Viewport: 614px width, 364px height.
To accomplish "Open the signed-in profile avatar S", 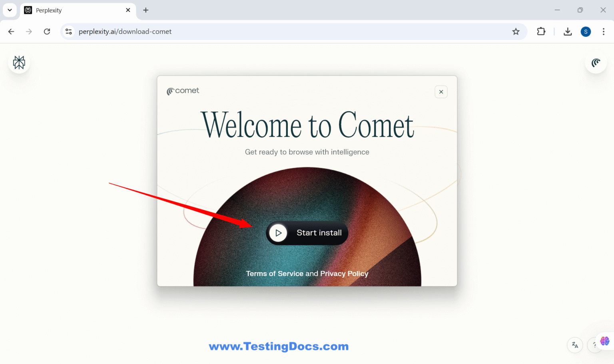I will point(586,32).
